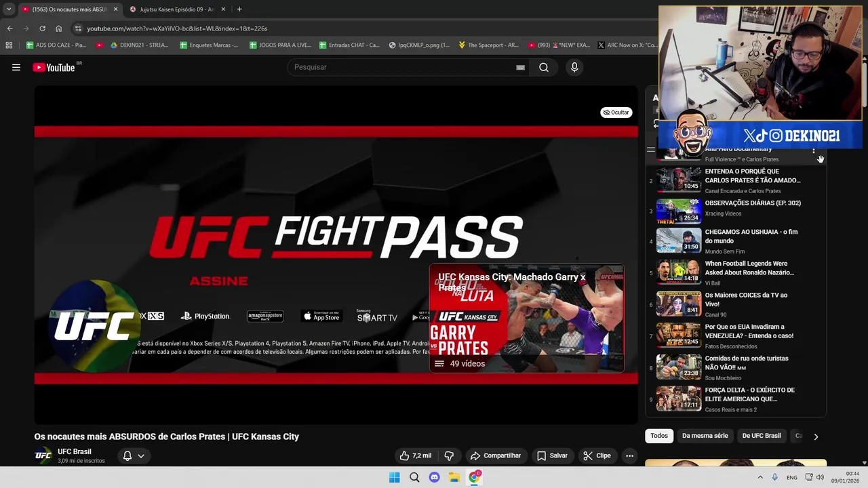Viewport: 868px width, 488px height.
Task: Close the Jujutsu Kaisen Episódio 09 tab
Action: pos(223,9)
